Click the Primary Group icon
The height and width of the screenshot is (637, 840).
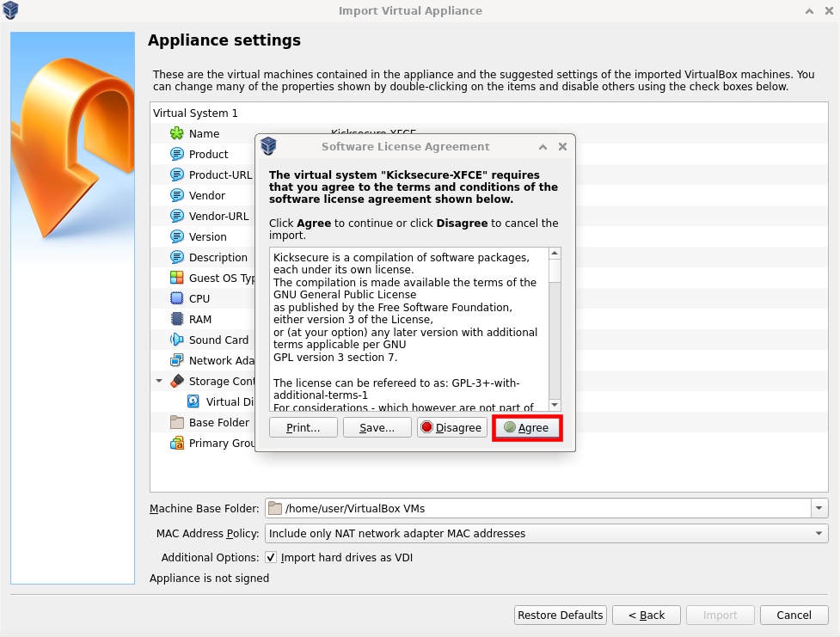(177, 443)
